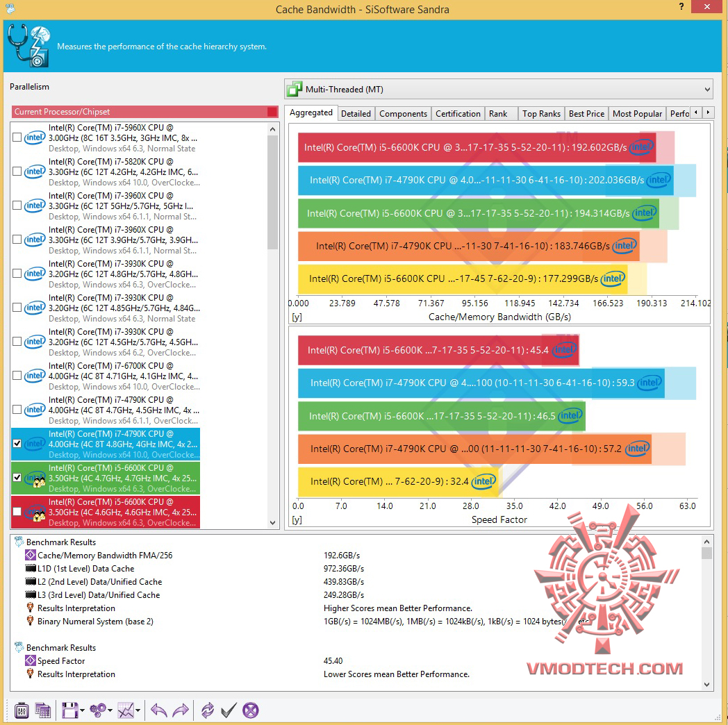
Task: Click the [y] toggle under bandwidth chart
Action: (297, 317)
